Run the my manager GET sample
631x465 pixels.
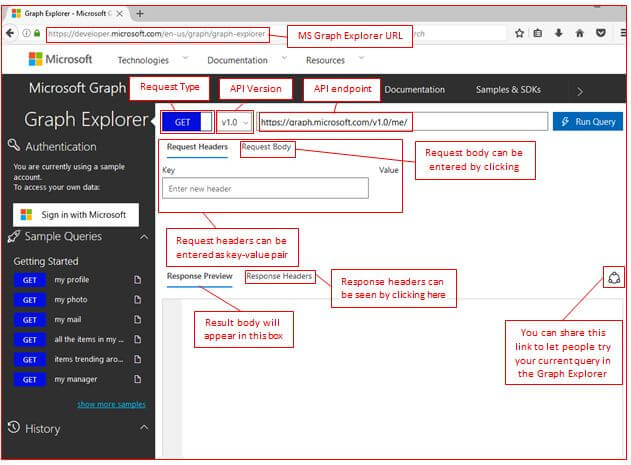click(x=30, y=379)
